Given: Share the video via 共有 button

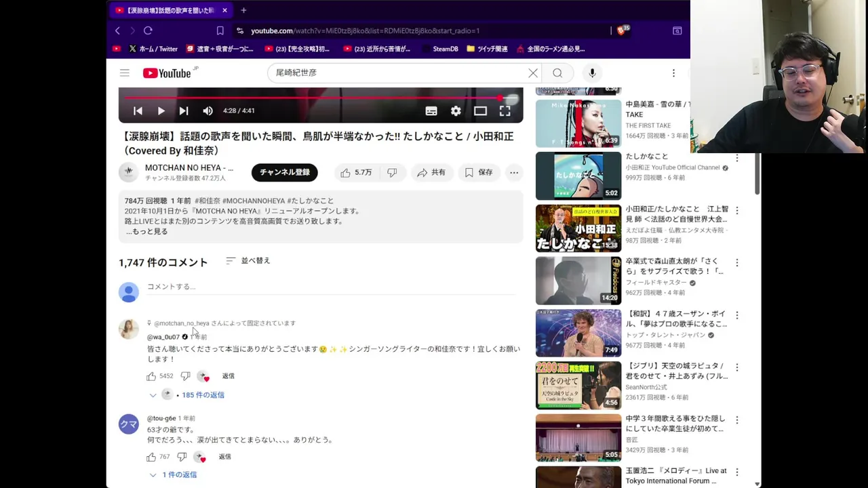Looking at the screenshot, I should click(x=431, y=172).
